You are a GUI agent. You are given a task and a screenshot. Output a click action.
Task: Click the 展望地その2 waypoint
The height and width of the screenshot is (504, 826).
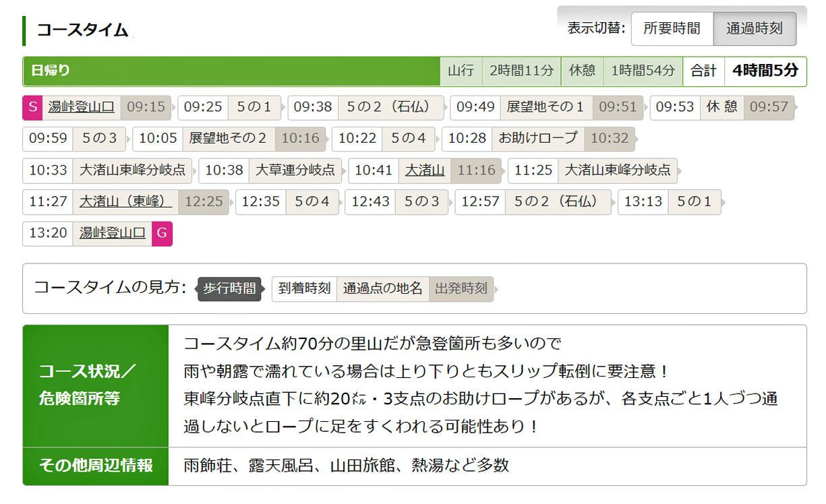pos(228,139)
